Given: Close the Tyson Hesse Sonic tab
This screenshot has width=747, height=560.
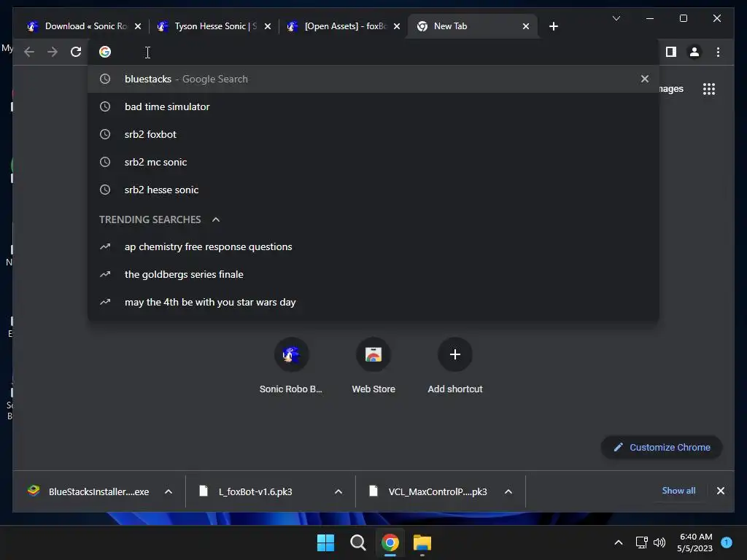Looking at the screenshot, I should tap(268, 26).
